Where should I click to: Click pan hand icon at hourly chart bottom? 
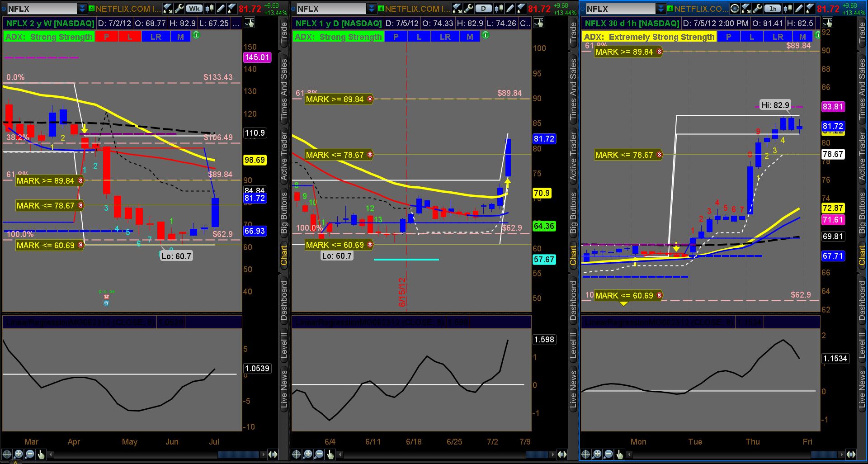tap(619, 454)
